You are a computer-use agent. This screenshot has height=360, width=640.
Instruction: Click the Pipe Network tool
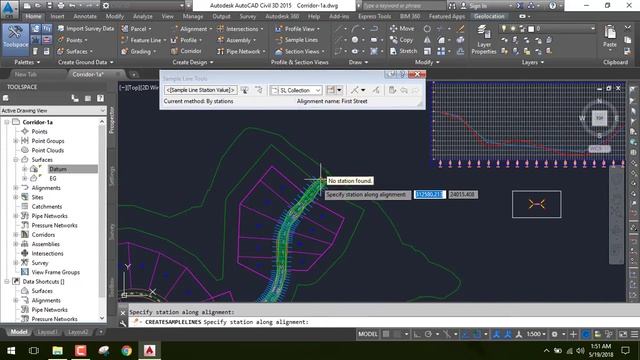pyautogui.click(x=241, y=51)
